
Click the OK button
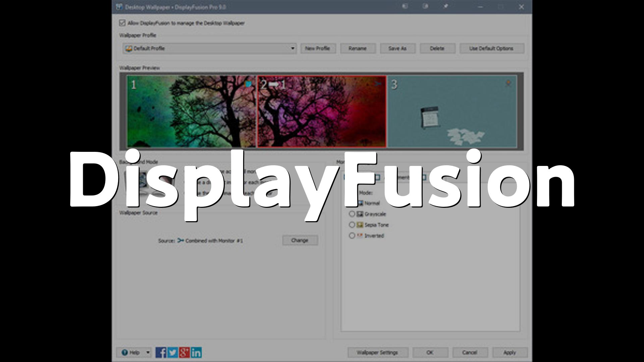(430, 352)
